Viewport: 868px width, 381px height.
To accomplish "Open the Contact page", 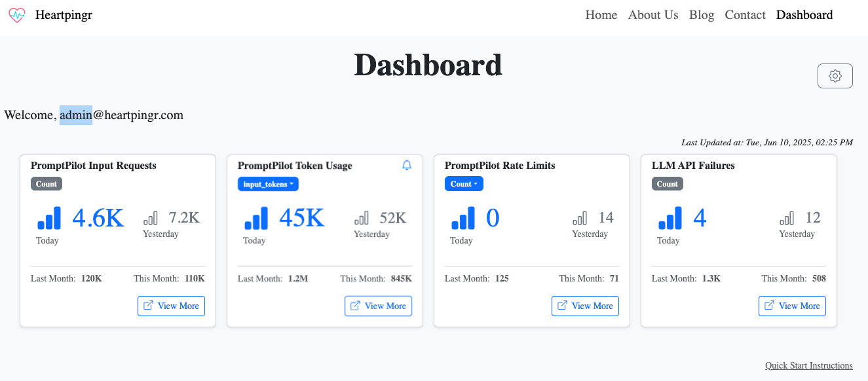I will 745,15.
